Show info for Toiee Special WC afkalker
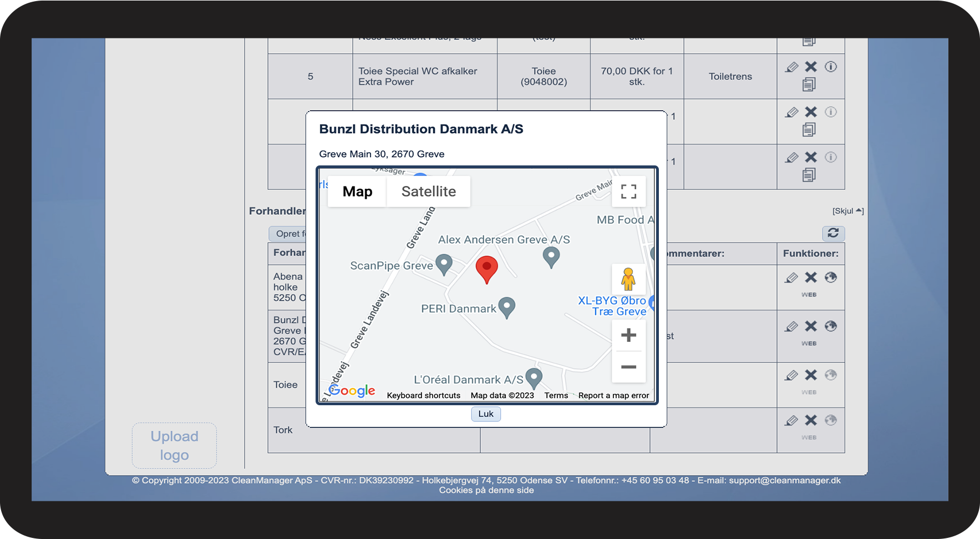 point(830,67)
